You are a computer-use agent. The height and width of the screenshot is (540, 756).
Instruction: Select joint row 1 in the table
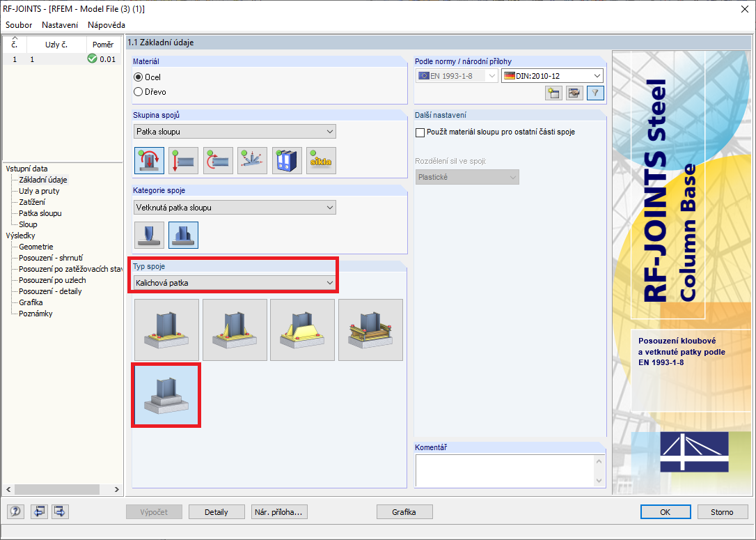coord(62,59)
